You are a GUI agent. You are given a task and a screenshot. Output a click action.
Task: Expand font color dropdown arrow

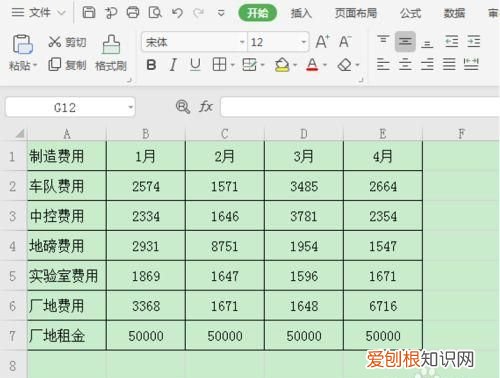tap(325, 65)
